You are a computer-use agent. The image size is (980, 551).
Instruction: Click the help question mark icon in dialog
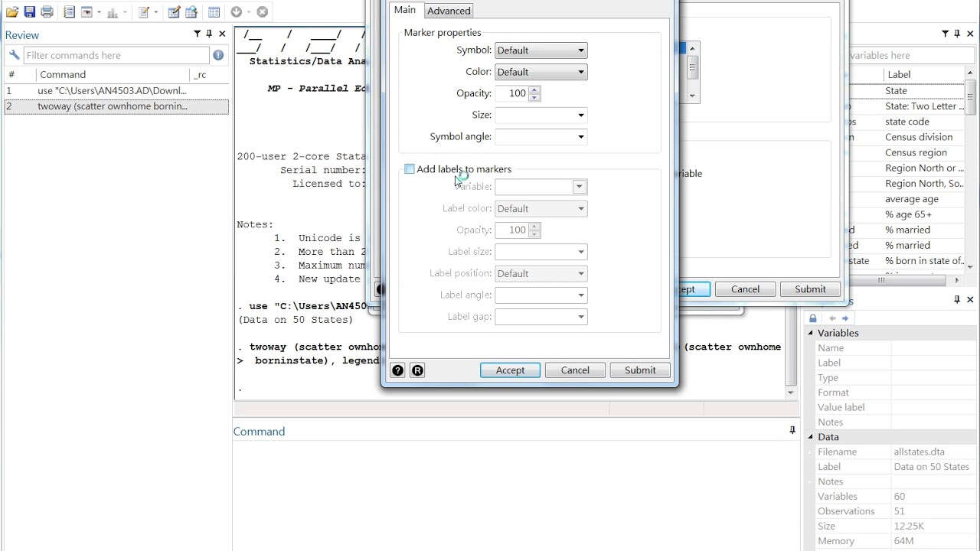click(397, 370)
